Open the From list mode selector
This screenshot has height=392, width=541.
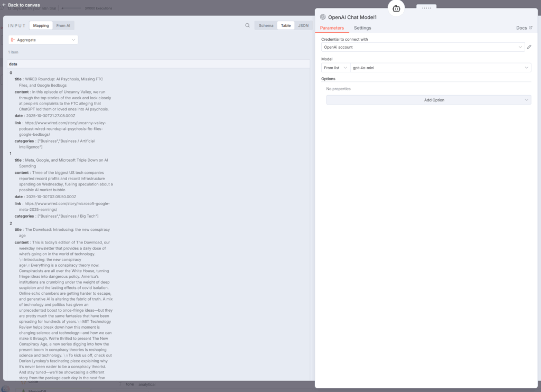pyautogui.click(x=335, y=68)
